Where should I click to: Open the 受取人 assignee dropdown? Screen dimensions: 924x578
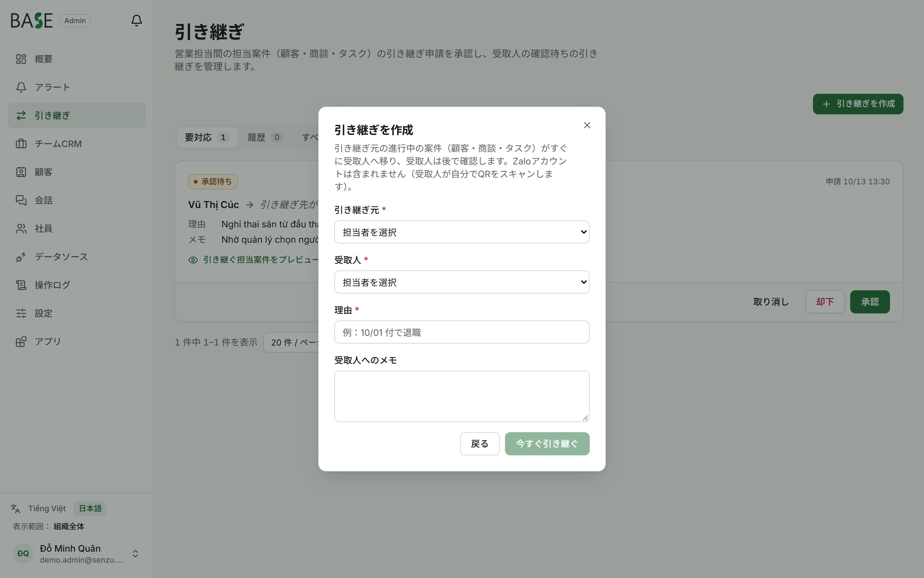pyautogui.click(x=462, y=282)
